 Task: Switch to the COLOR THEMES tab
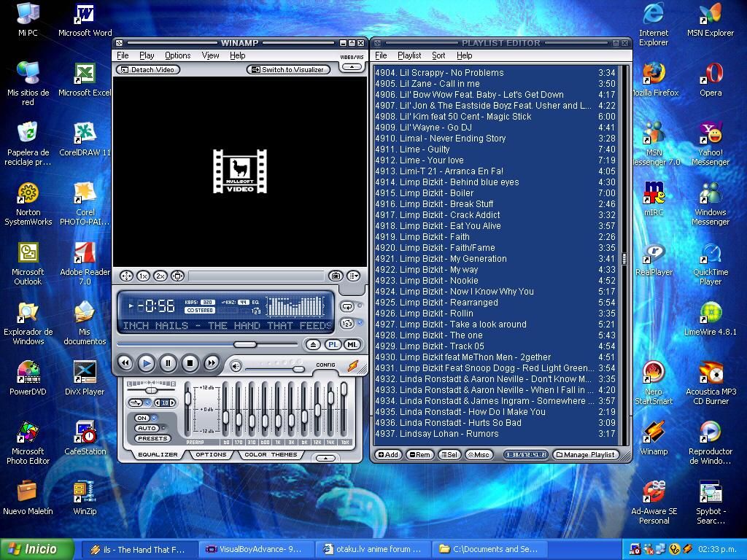[x=271, y=455]
